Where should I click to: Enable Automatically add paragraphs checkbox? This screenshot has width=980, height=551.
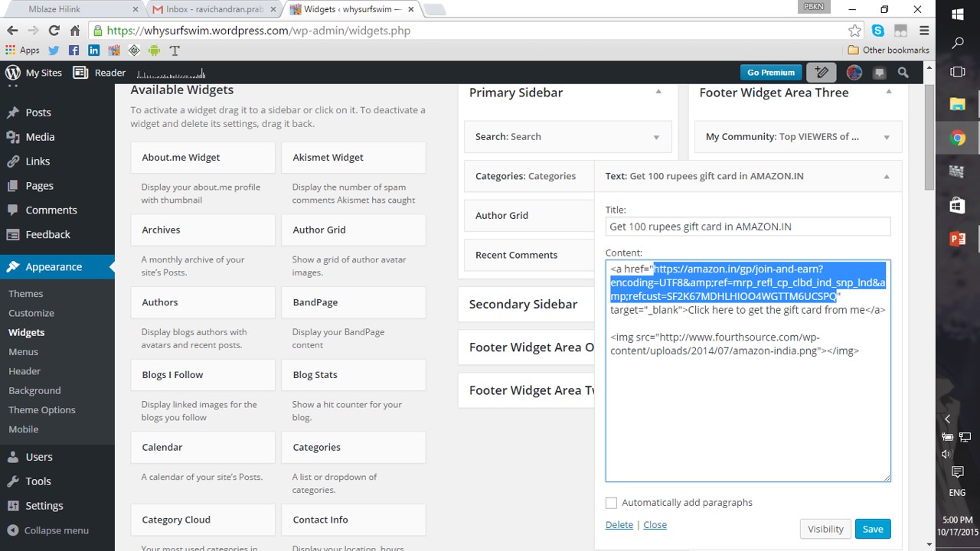(x=611, y=503)
